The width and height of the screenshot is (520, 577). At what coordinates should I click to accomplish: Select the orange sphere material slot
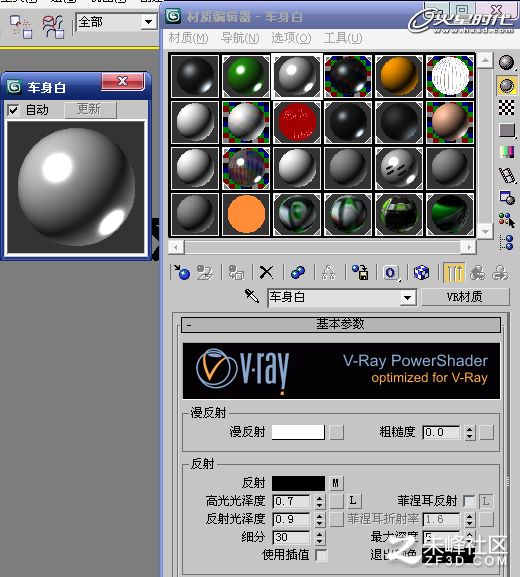tap(399, 76)
